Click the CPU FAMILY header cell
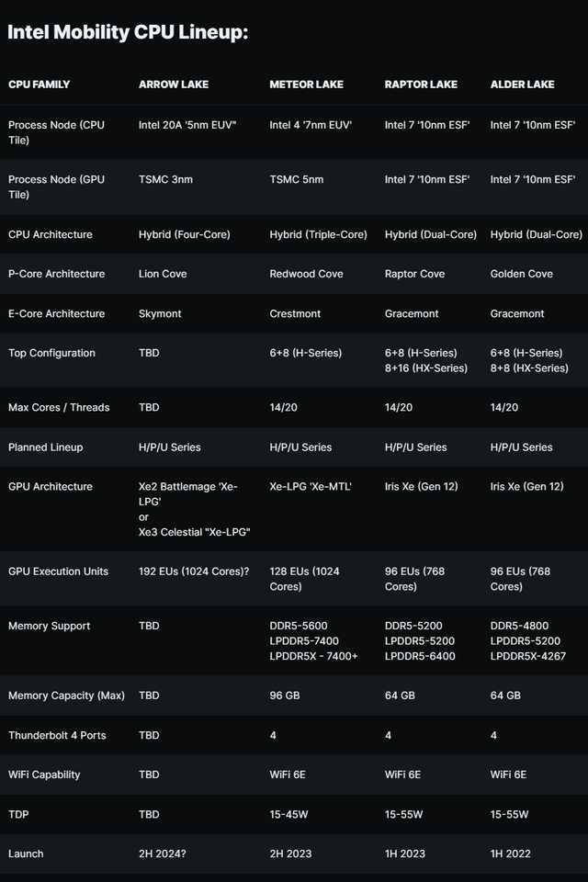Viewport: 588px width, 882px height. [40, 85]
